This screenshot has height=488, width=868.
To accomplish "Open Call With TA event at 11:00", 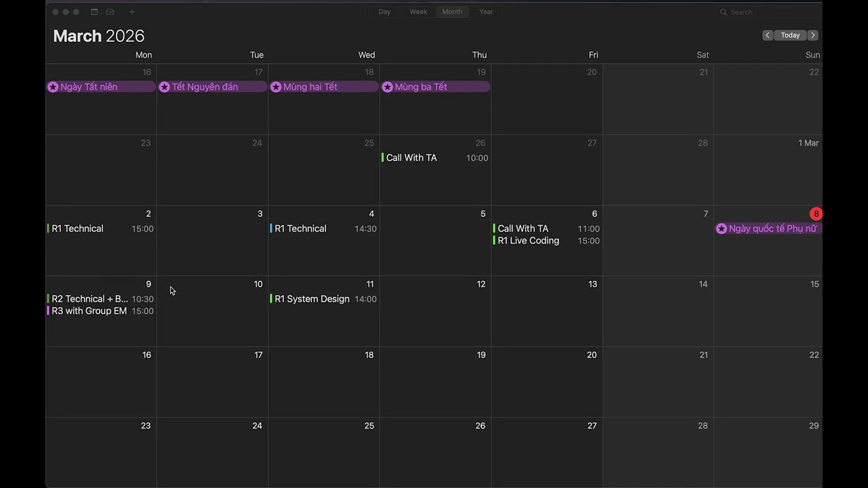I will [x=547, y=228].
